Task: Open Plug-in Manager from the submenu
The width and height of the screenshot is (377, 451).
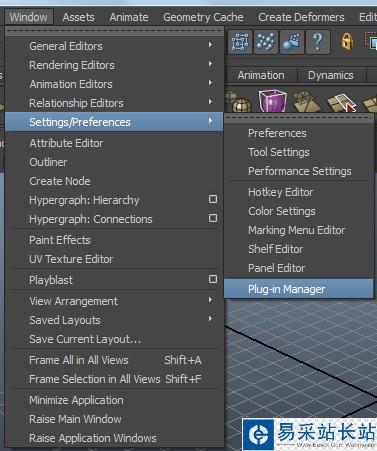Action: [299, 289]
